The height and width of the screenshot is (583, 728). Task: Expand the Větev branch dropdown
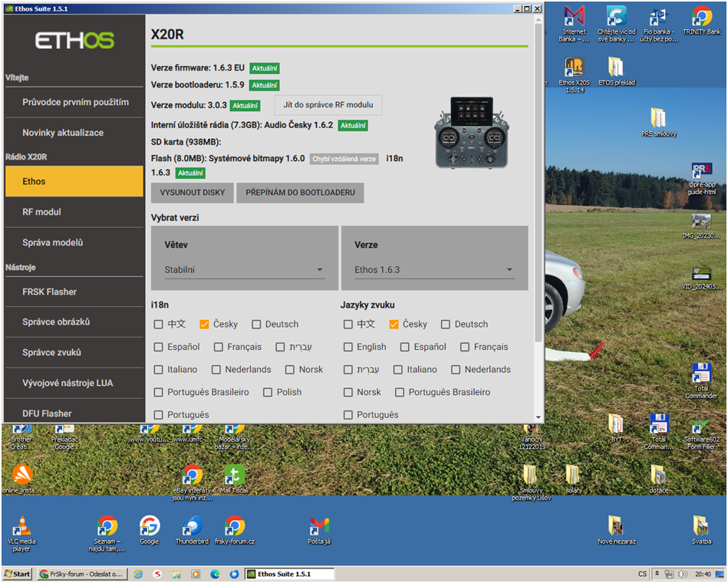click(244, 270)
